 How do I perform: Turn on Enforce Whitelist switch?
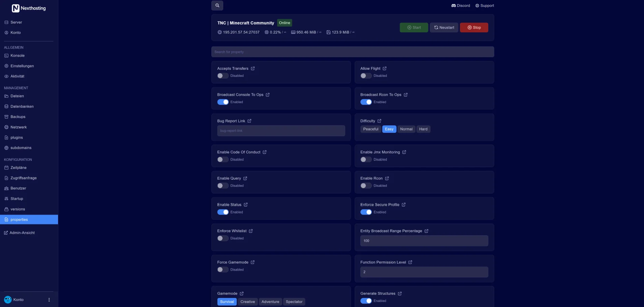pos(223,238)
